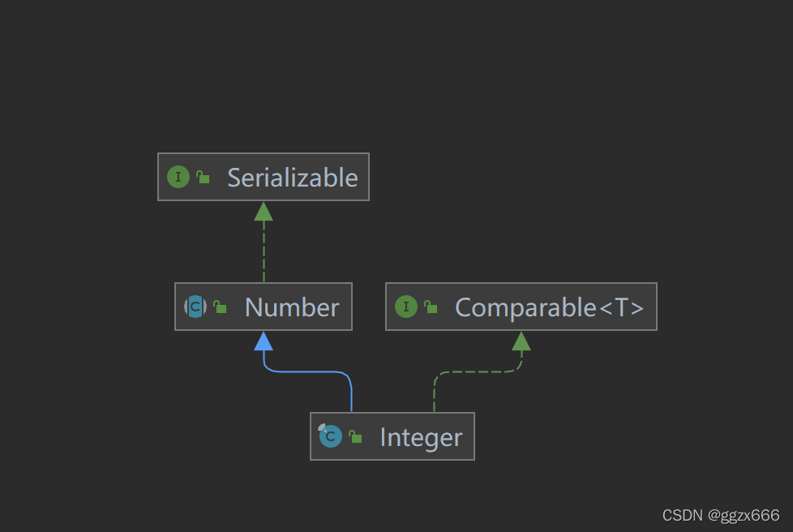Image resolution: width=793 pixels, height=532 pixels.
Task: Click the green interface icon on Serializable
Action: (178, 177)
